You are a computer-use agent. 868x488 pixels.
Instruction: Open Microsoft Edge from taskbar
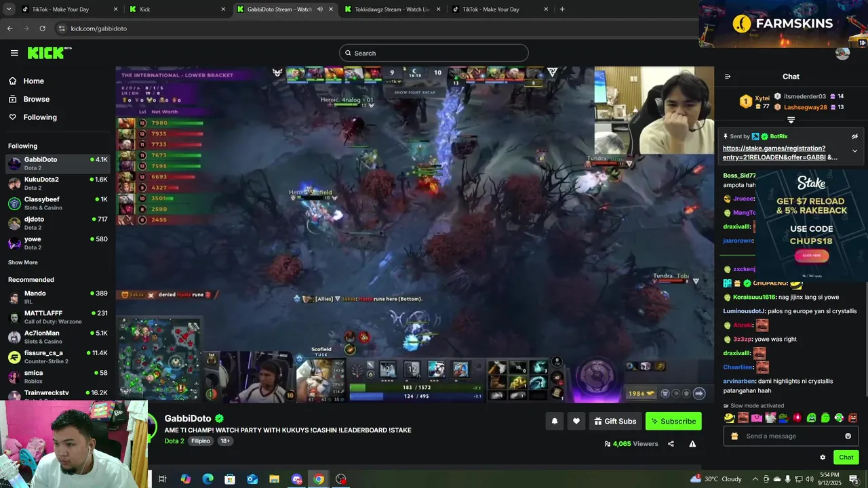tap(208, 479)
